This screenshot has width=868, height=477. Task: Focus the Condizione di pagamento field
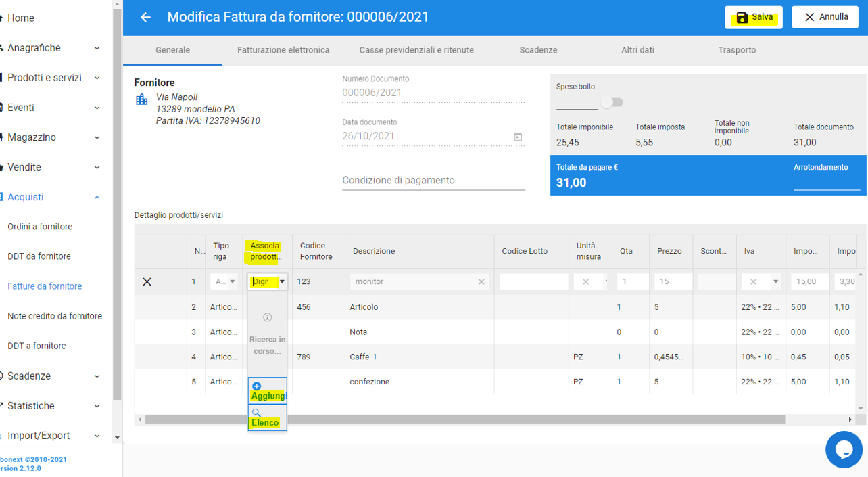pyautogui.click(x=433, y=180)
